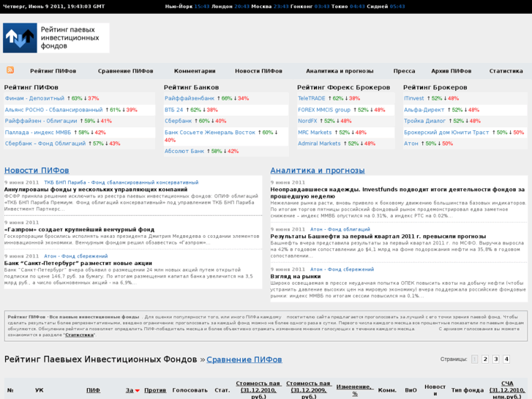
Task: Open Статистика menu item
Action: [x=506, y=71]
